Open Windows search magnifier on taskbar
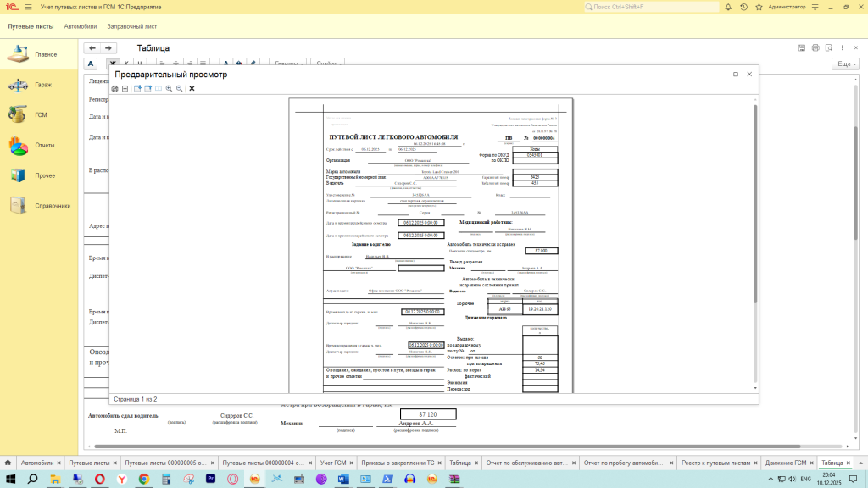 tap(33, 479)
